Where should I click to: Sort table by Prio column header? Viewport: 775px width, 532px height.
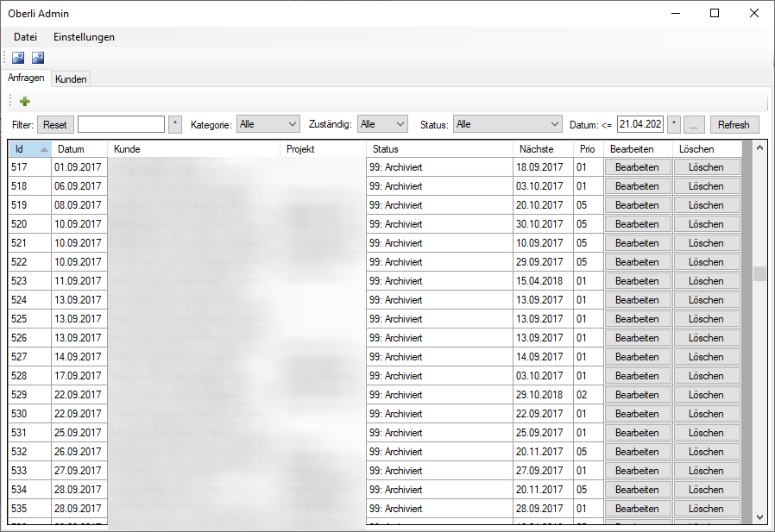[589, 149]
